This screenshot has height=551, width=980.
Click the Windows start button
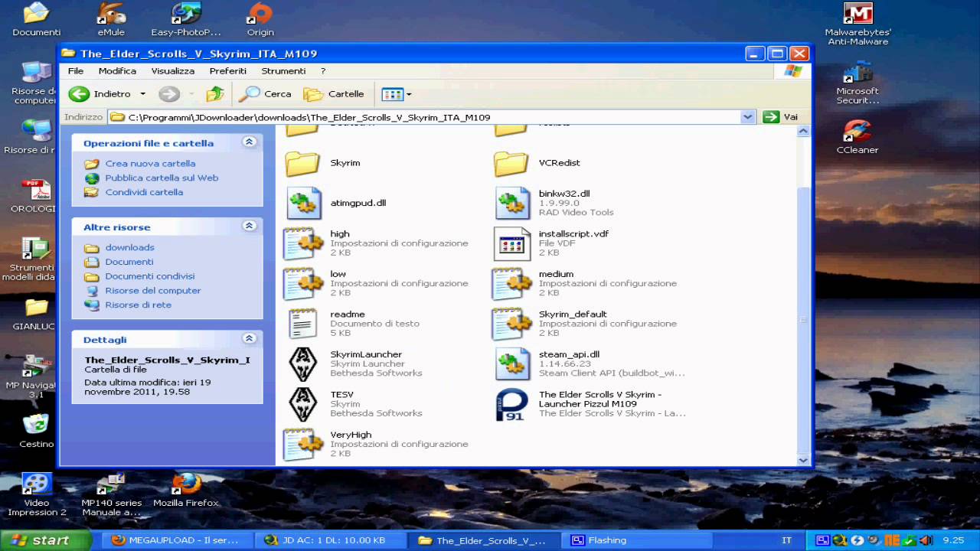45,540
